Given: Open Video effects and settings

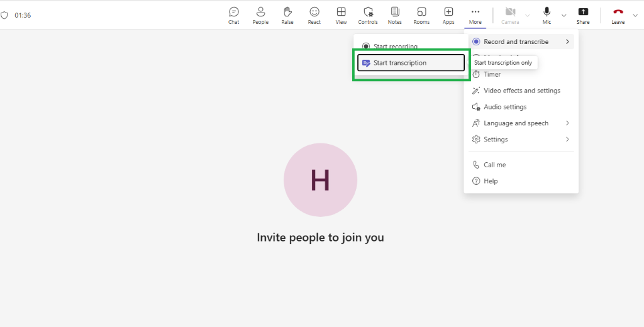Looking at the screenshot, I should pyautogui.click(x=521, y=91).
